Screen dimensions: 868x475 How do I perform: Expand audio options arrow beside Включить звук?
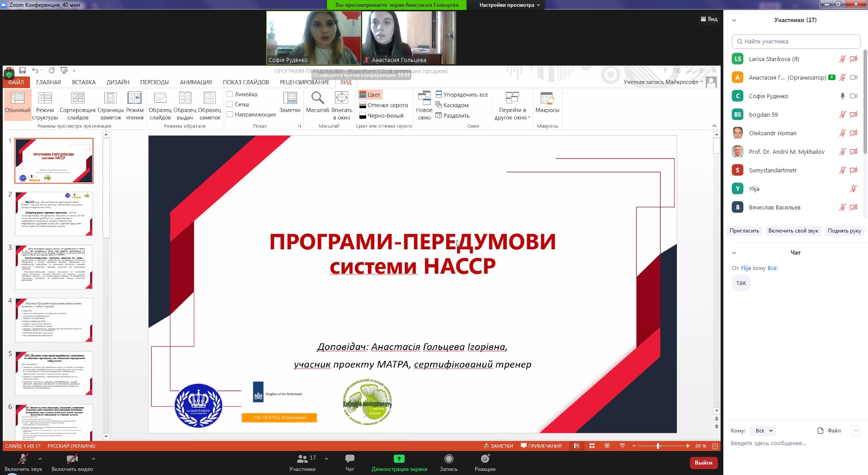40,459
